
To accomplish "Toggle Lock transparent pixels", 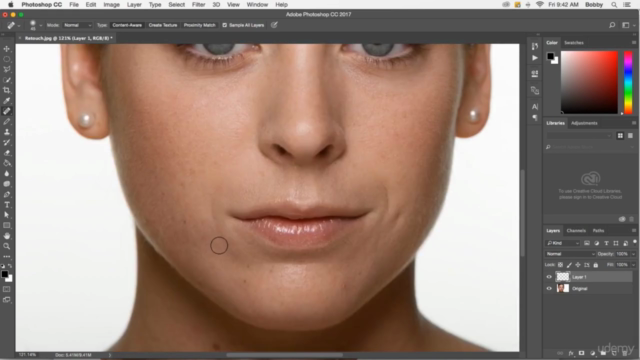I will click(x=560, y=265).
